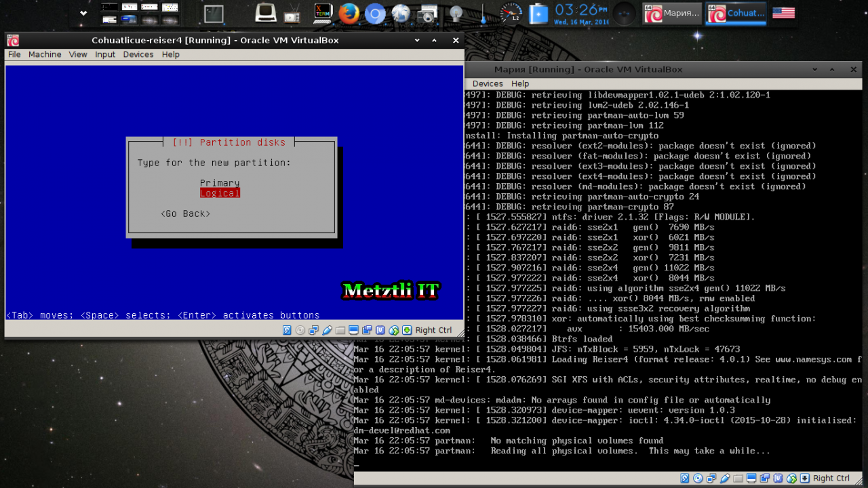
Task: Click shared folders indicator in Мария window status bar
Action: tap(738, 479)
